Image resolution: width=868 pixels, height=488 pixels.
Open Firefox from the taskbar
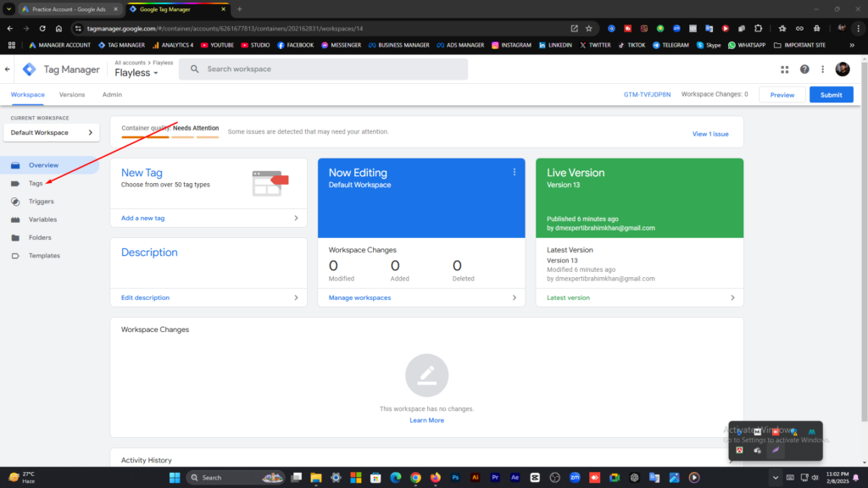(436, 478)
